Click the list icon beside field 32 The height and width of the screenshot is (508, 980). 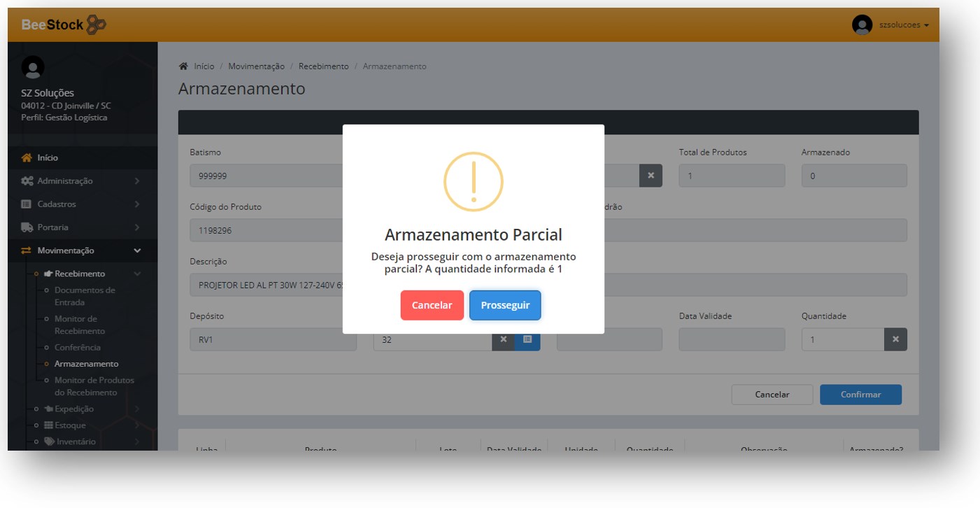point(527,339)
